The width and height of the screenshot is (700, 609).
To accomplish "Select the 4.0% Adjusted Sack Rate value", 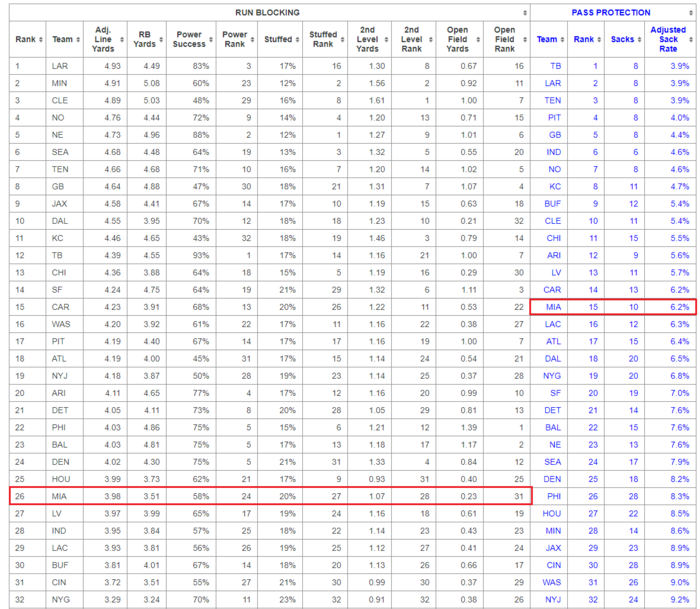I will (x=680, y=118).
